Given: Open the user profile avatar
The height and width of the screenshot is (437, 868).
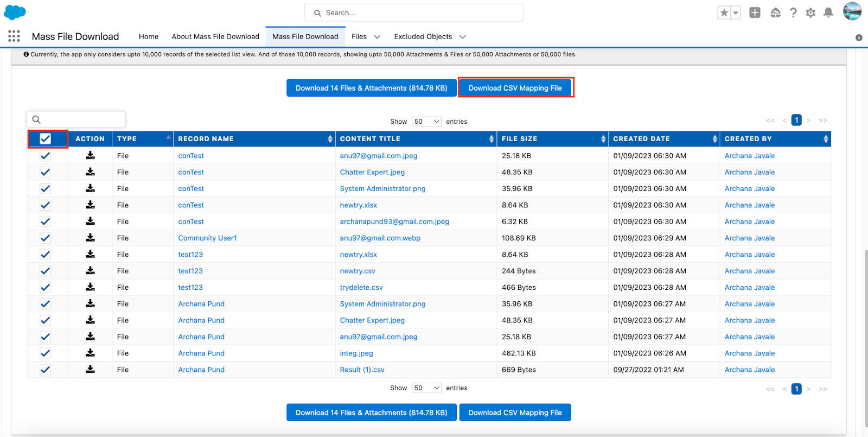Looking at the screenshot, I should click(852, 11).
